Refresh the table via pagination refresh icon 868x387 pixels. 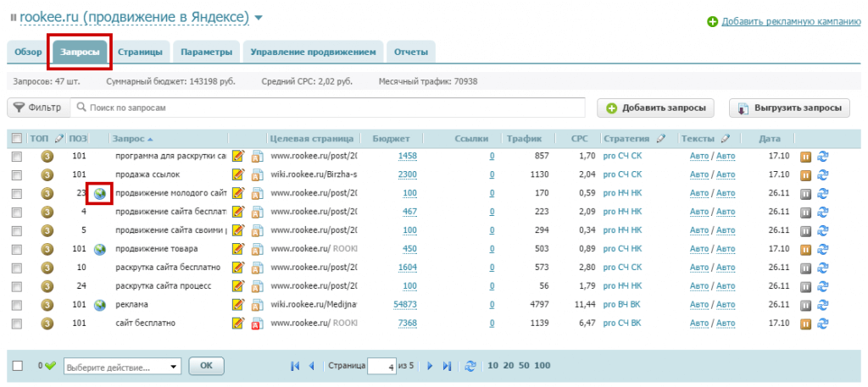pos(470,366)
